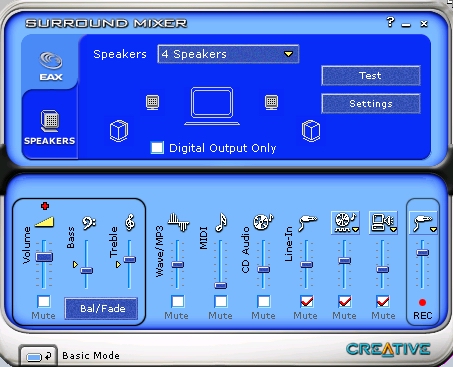
Task: Open the Speakers configuration dropdown
Action: click(228, 54)
